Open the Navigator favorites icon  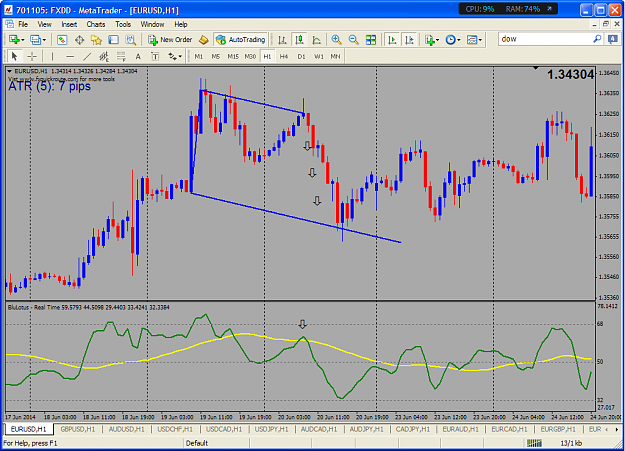[96, 39]
